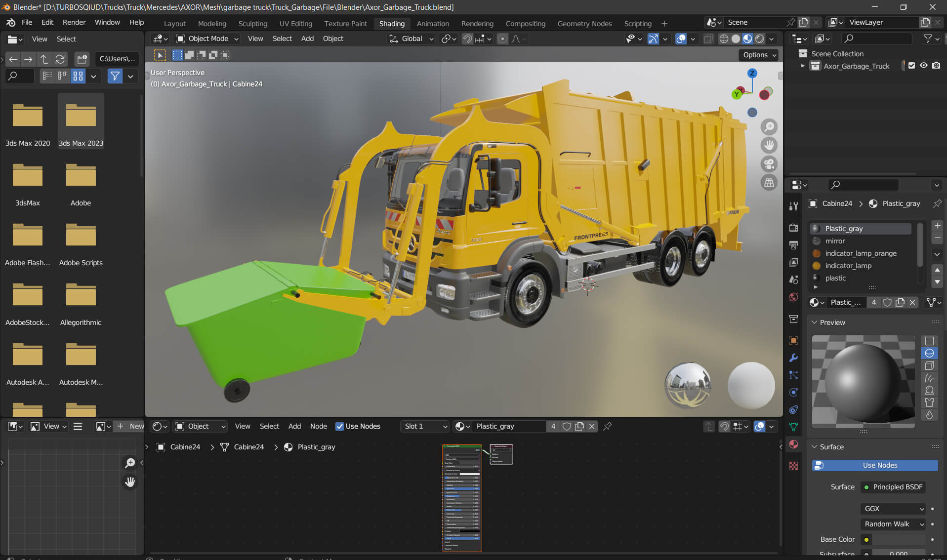Open the Render properties tab
This screenshot has height=560, width=947.
point(793,228)
